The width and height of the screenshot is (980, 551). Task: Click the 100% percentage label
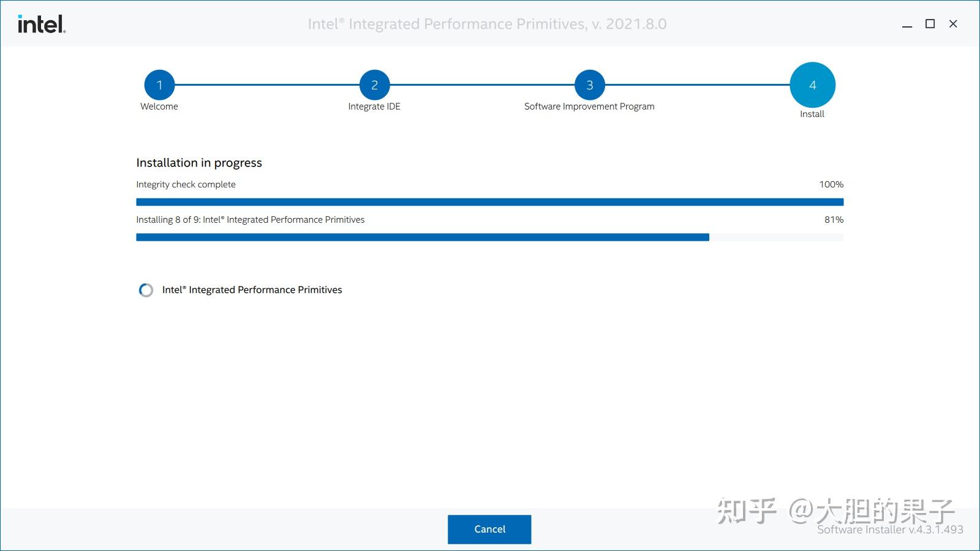[831, 184]
